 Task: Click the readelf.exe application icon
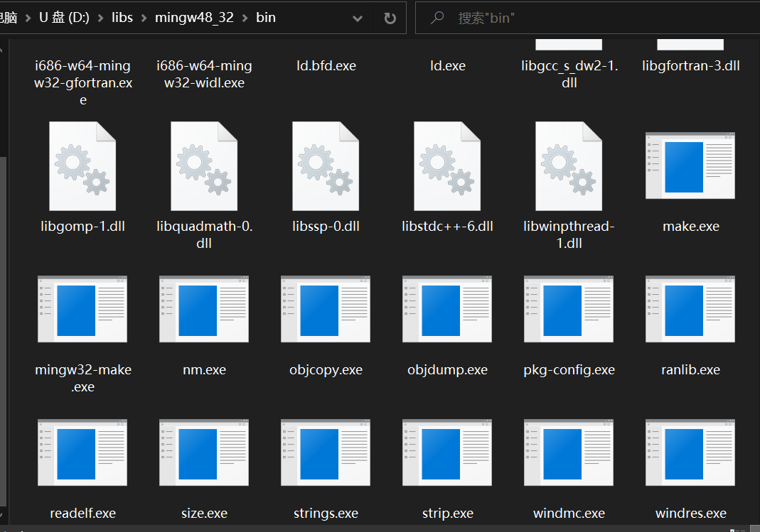click(82, 452)
